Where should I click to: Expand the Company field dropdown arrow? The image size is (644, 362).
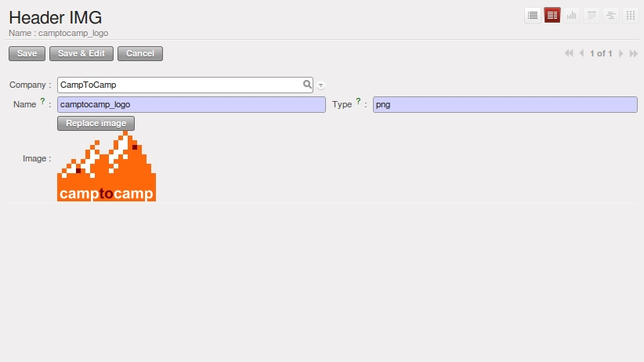pos(320,85)
